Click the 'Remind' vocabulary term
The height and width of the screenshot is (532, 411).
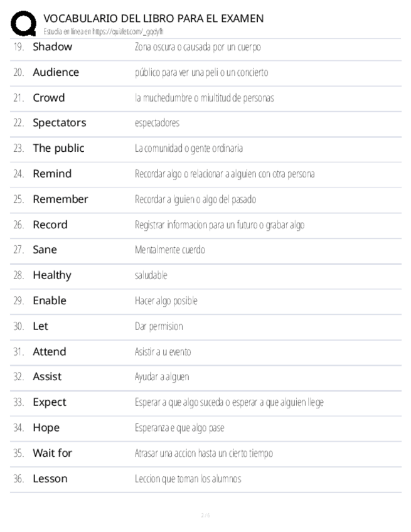tap(52, 174)
